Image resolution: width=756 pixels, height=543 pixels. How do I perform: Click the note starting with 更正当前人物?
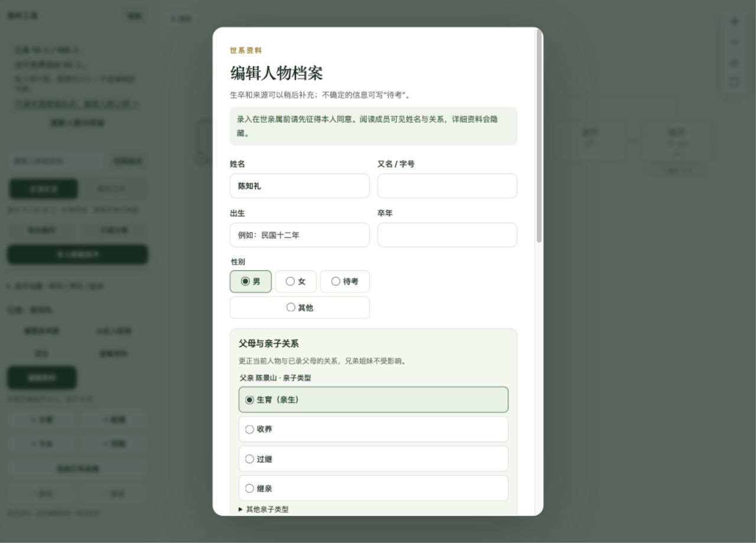pos(323,361)
